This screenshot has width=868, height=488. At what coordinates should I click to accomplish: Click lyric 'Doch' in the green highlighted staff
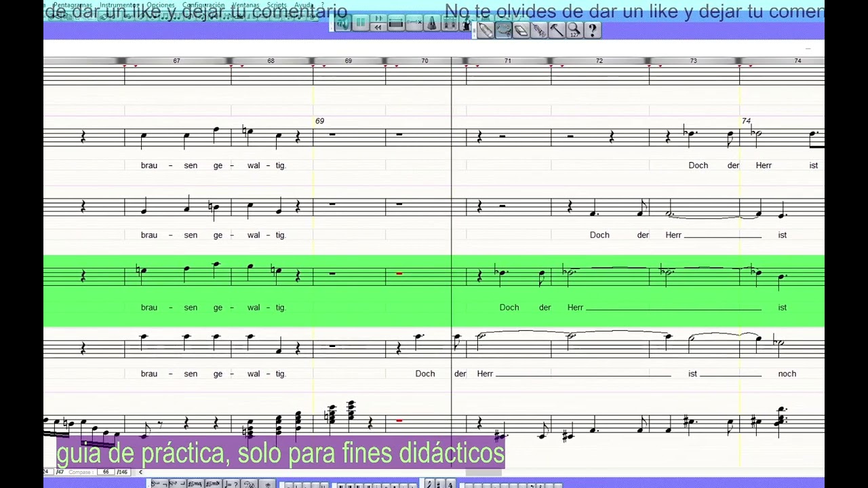(x=509, y=308)
